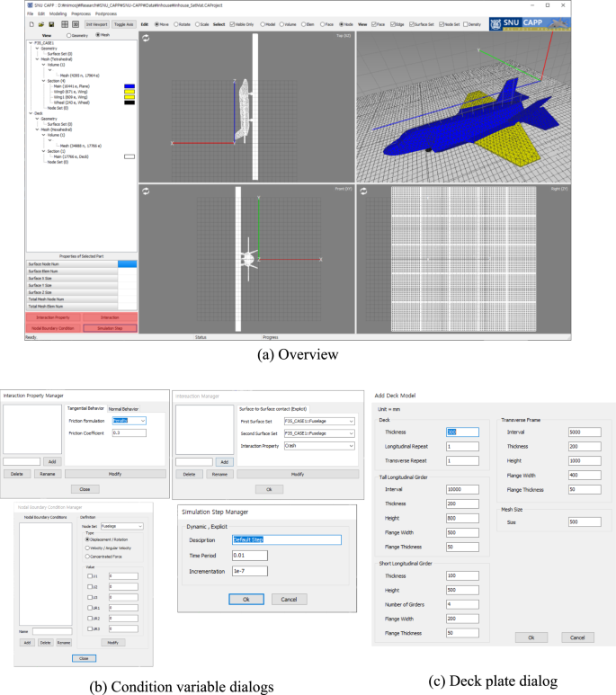Viewport: 616px width, 695px height.
Task: Click the Mesh Size input field
Action: (585, 522)
